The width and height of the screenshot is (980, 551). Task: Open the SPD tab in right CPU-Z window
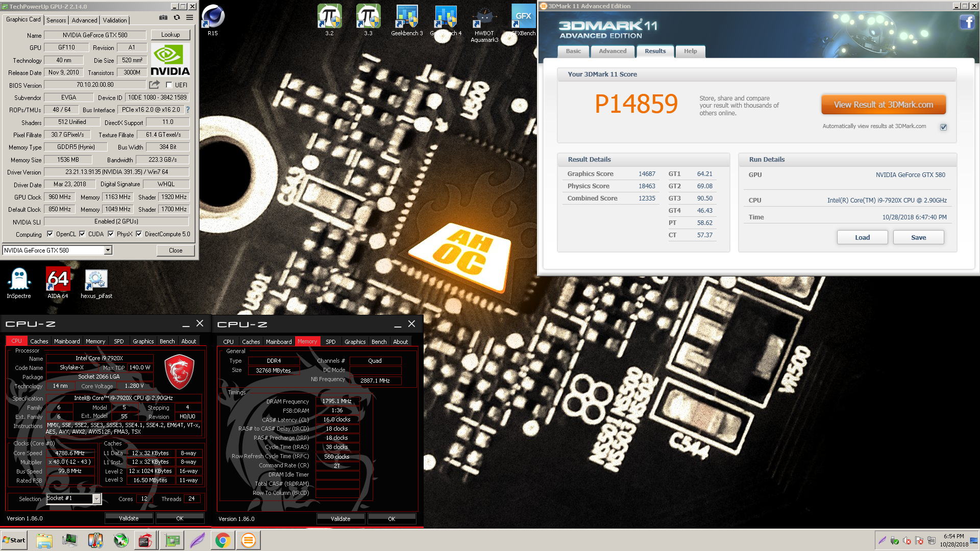pyautogui.click(x=331, y=342)
